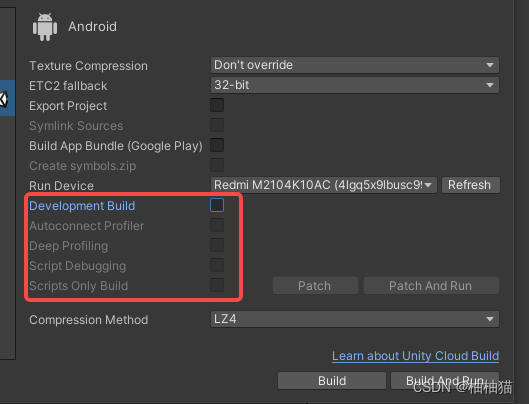
Task: Click the Autoconnect Profiler label
Action: [x=86, y=226]
